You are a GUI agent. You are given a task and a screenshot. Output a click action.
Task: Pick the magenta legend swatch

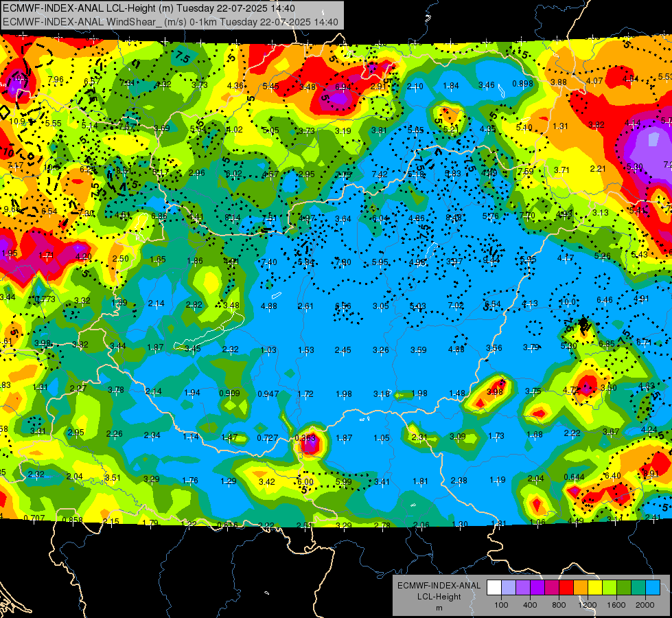click(552, 588)
